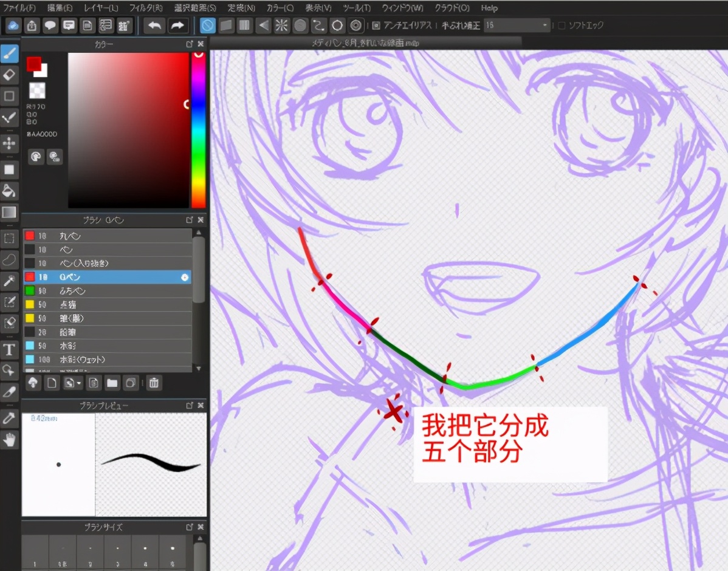Select the Select Pen tool
The image size is (728, 571).
(x=9, y=302)
